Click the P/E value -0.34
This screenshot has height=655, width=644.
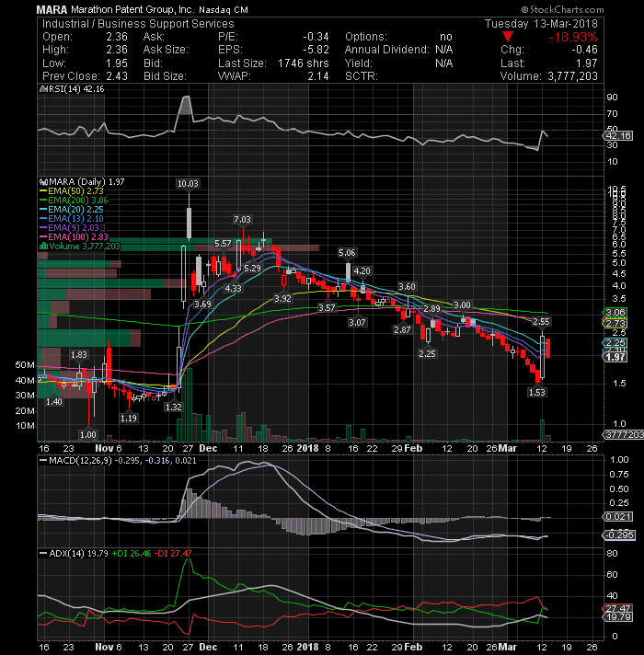(x=316, y=37)
